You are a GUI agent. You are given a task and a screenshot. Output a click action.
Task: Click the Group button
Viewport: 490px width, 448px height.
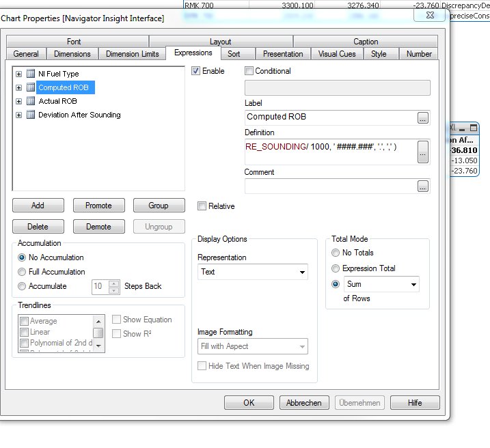(x=159, y=205)
